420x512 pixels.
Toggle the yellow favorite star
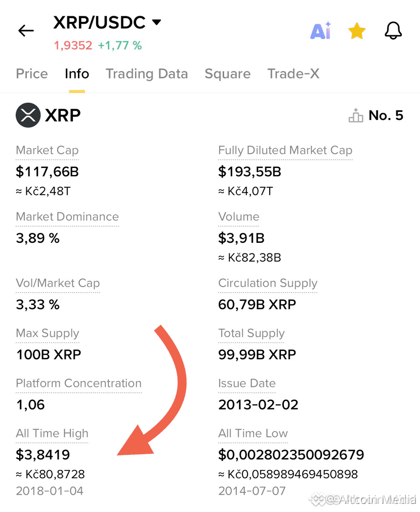[x=357, y=31]
